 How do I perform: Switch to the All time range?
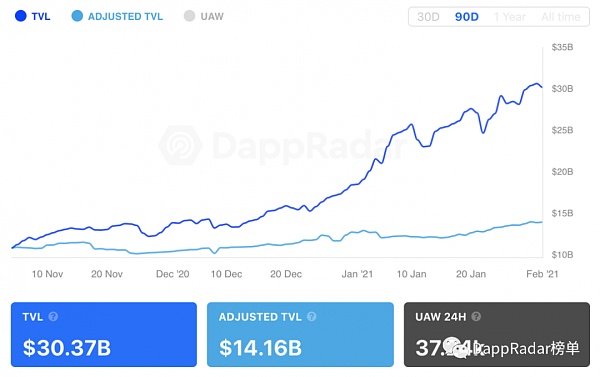coord(561,17)
